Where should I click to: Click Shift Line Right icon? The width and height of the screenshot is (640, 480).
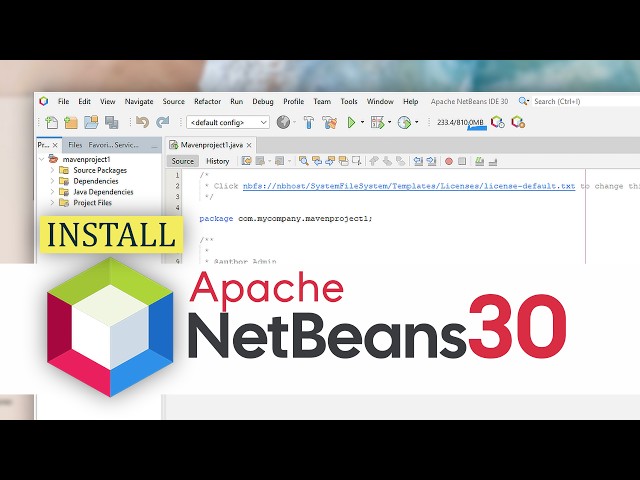pos(431,161)
